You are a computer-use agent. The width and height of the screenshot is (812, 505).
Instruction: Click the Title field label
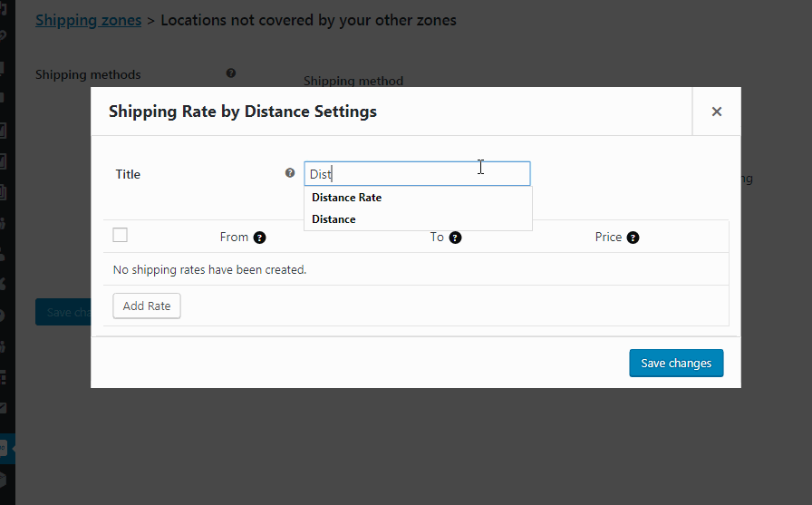click(128, 174)
